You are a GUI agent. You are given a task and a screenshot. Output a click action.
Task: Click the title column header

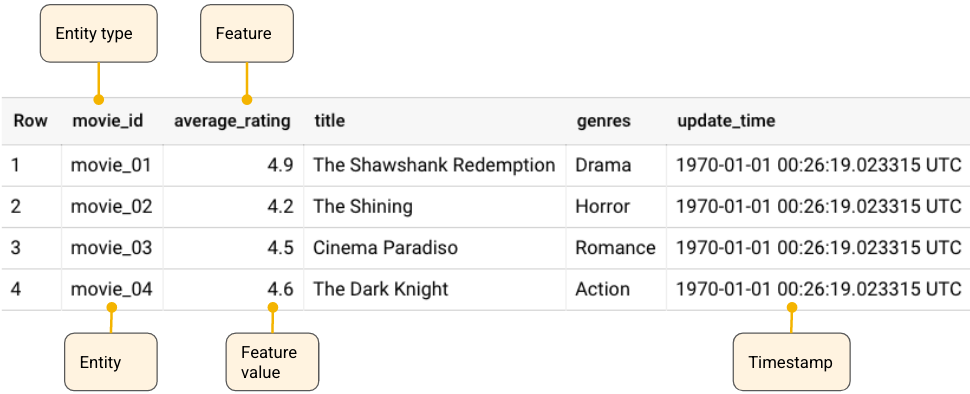[329, 121]
